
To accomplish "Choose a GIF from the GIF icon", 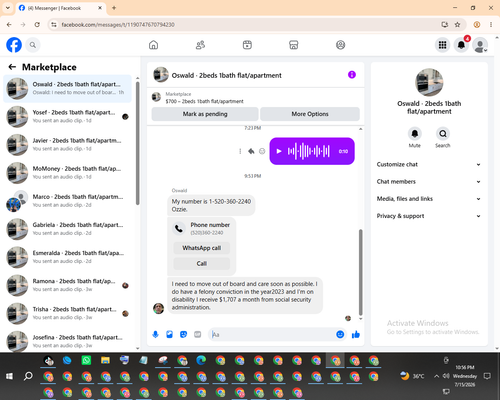I will 198,334.
